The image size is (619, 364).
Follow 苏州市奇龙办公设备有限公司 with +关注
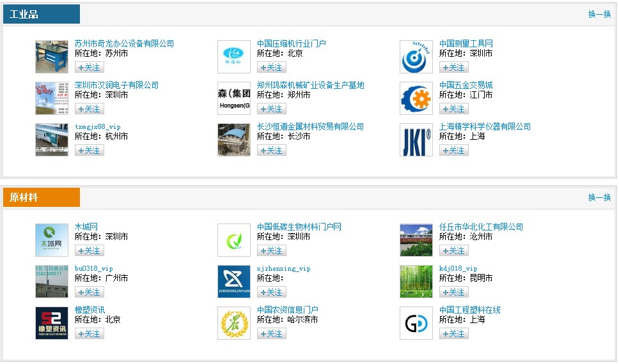(x=89, y=67)
